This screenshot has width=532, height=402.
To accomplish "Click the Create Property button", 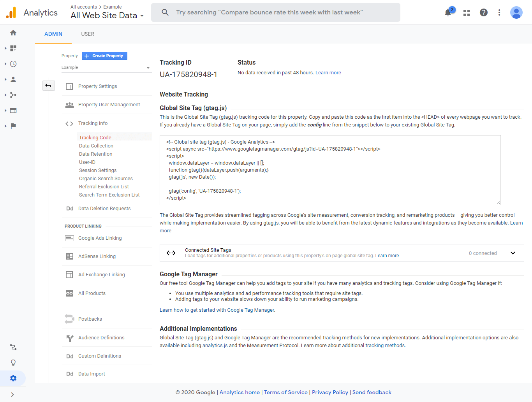I will (x=104, y=56).
